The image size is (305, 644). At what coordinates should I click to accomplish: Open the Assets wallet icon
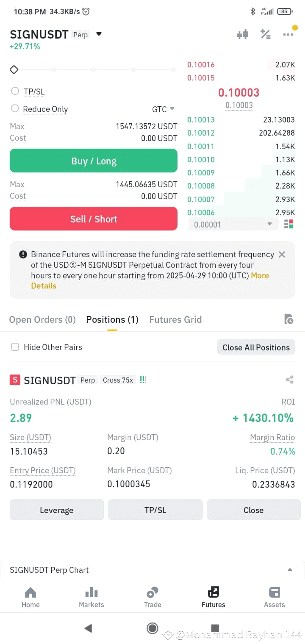pos(274,592)
